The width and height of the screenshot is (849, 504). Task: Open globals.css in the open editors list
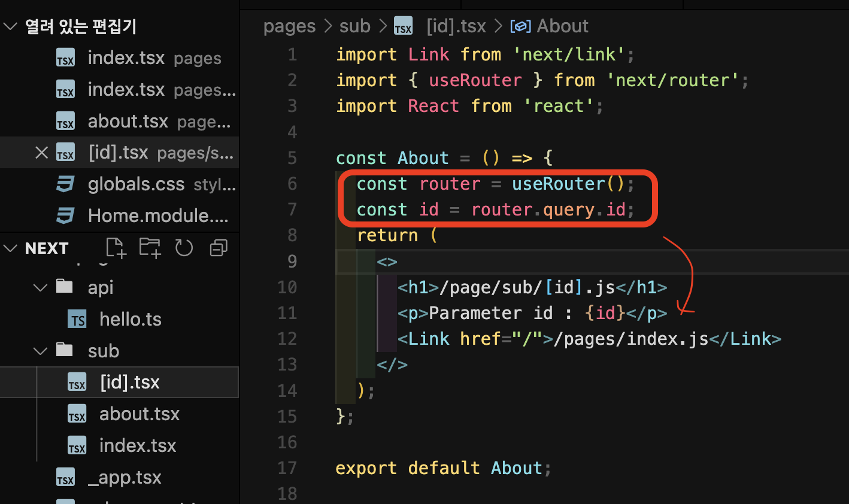(x=120, y=184)
